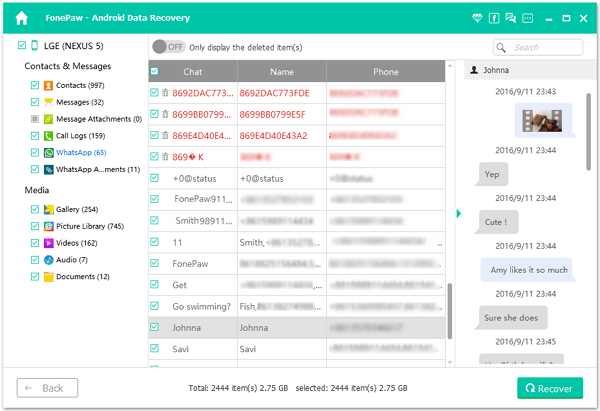Open the feedback chat bubbles icon

[510, 18]
